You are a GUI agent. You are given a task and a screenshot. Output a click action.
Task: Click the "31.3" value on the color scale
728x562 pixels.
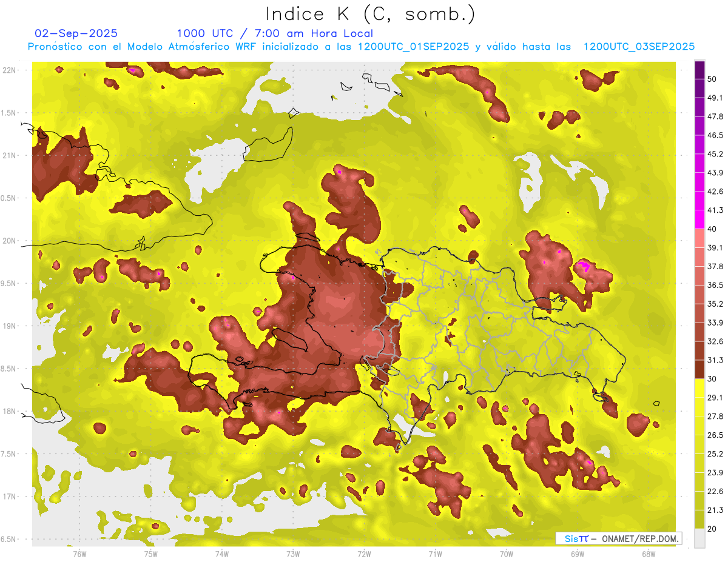716,360
